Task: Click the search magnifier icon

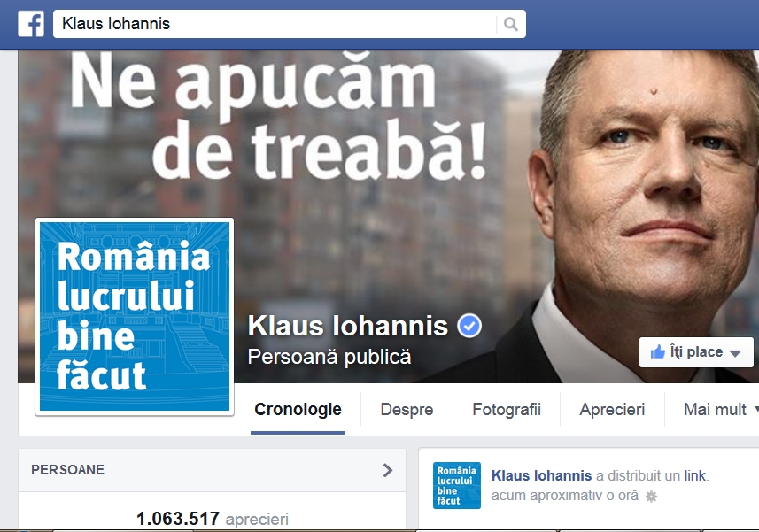Action: click(x=510, y=24)
